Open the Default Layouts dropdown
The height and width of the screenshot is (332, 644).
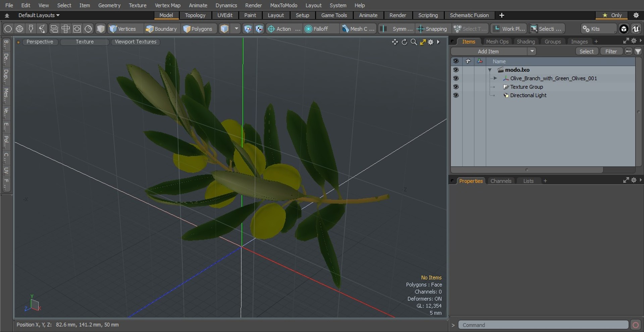pyautogui.click(x=39, y=15)
